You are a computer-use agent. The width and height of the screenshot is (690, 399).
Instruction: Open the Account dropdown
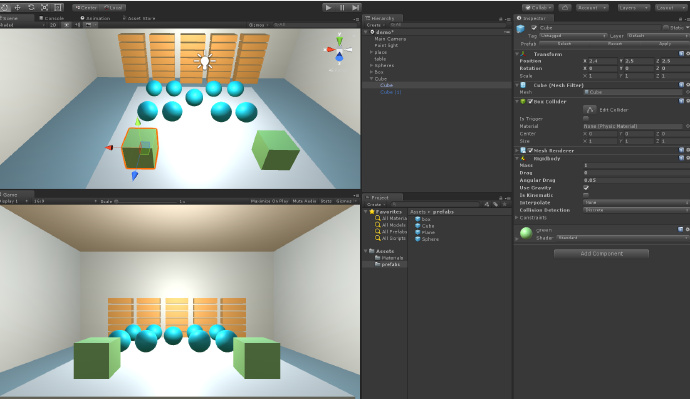[592, 7]
